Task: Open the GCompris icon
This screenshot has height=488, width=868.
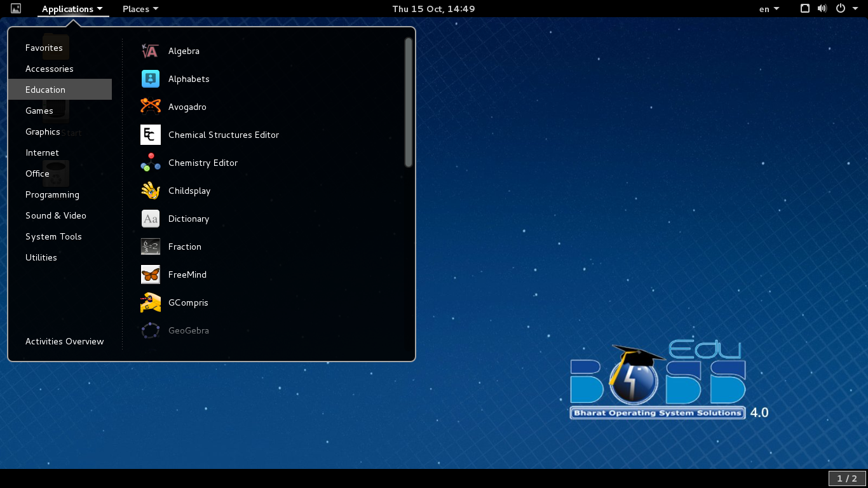Action: point(151,302)
